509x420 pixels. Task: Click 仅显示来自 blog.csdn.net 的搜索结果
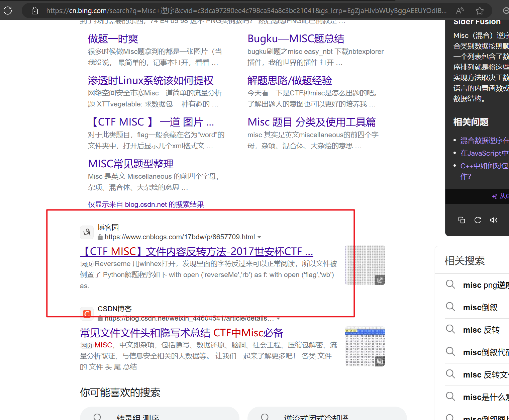pyautogui.click(x=146, y=204)
